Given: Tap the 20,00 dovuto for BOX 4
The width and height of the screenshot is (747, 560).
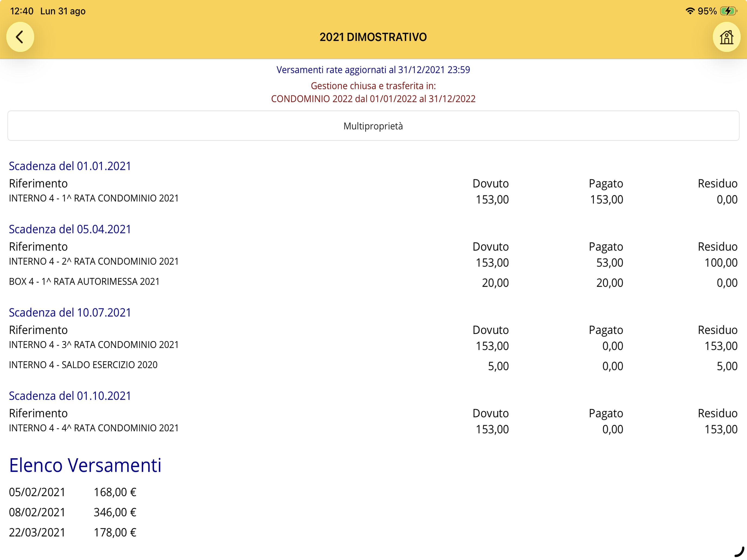Looking at the screenshot, I should pyautogui.click(x=495, y=283).
